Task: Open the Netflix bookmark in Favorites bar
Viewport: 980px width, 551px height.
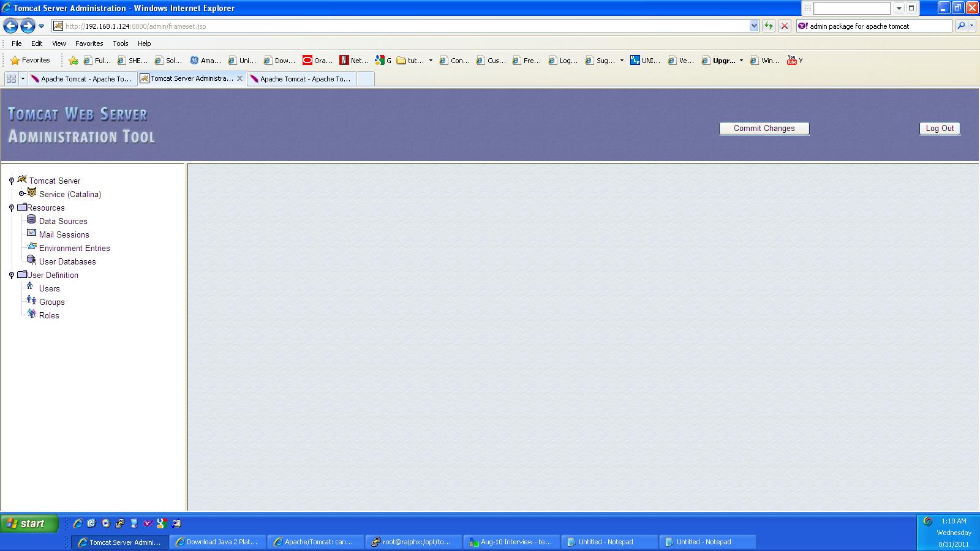Action: [x=354, y=60]
